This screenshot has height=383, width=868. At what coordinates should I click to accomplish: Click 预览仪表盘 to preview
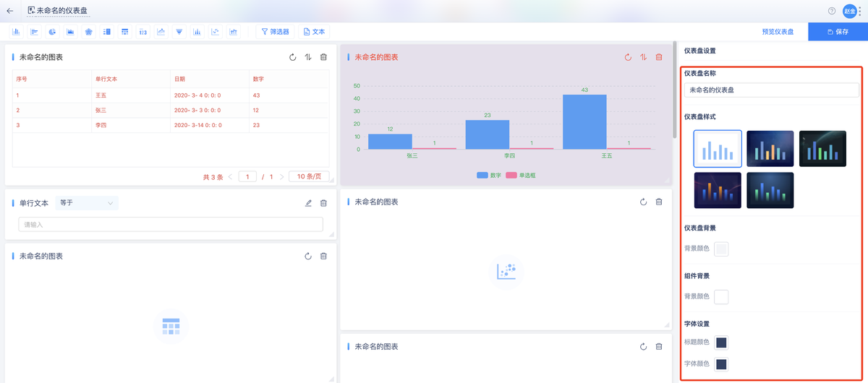778,32
